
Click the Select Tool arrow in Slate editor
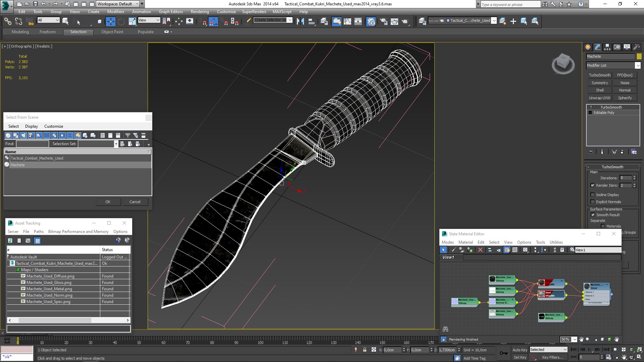[x=443, y=250]
